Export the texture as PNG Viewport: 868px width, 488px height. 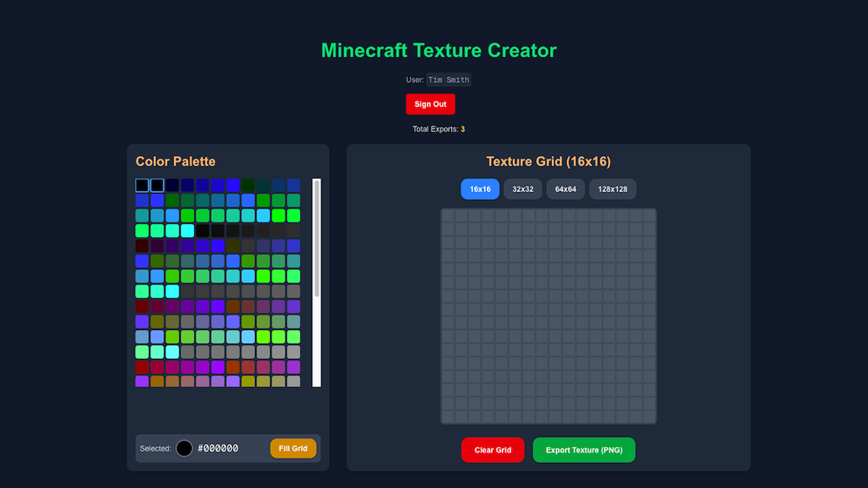coord(583,450)
